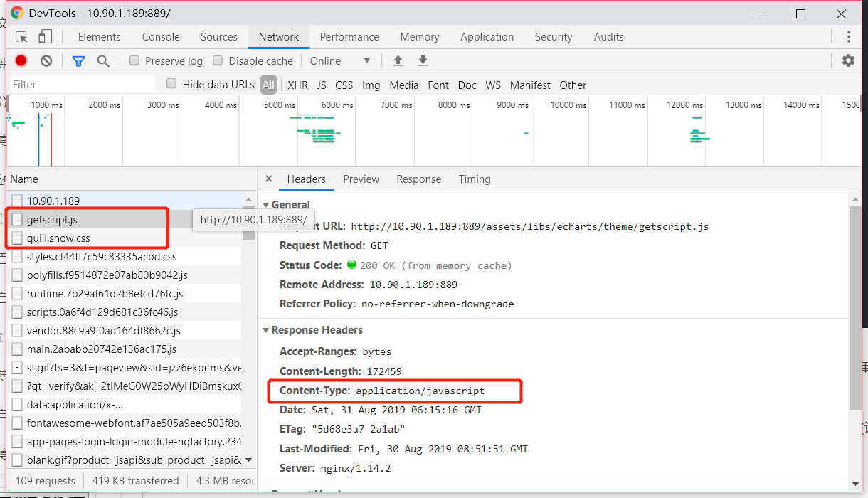
Task: Collapse the General headers section
Action: pyautogui.click(x=266, y=204)
